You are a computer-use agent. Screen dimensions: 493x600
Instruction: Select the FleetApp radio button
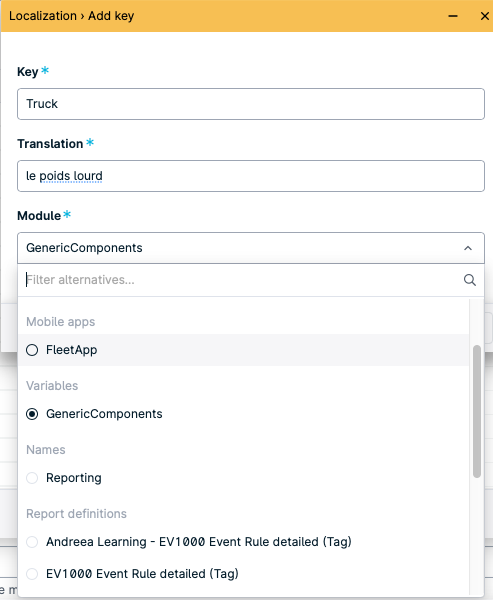[x=32, y=350]
